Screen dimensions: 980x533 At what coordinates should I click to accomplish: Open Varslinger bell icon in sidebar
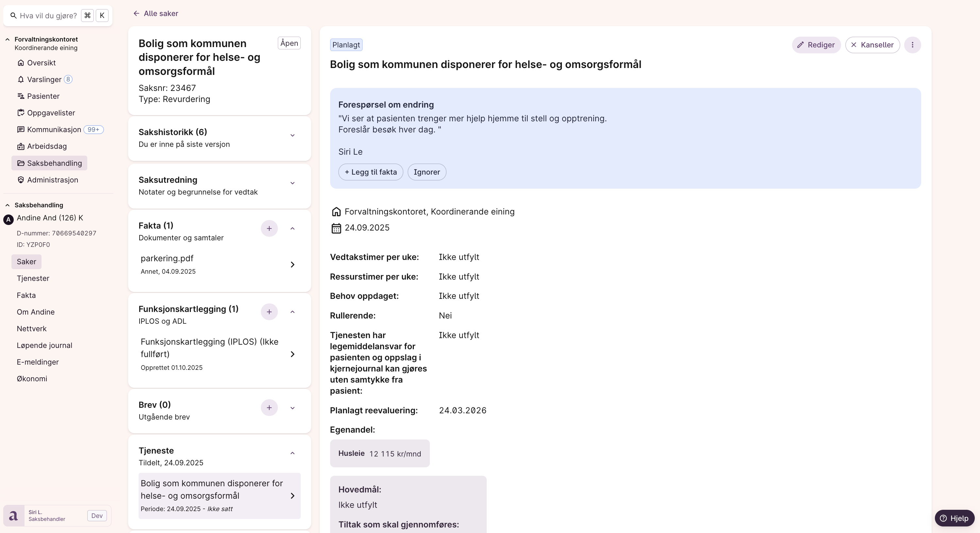click(21, 79)
